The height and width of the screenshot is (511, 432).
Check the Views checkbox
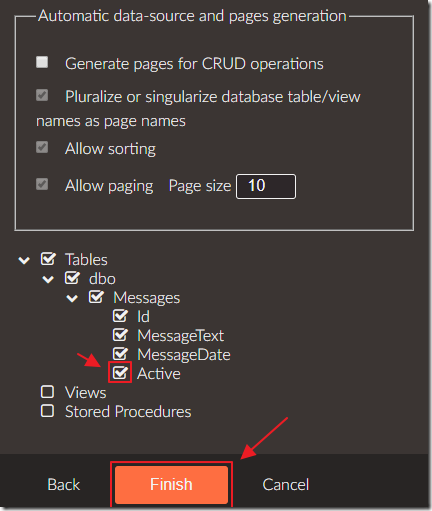pos(47,392)
